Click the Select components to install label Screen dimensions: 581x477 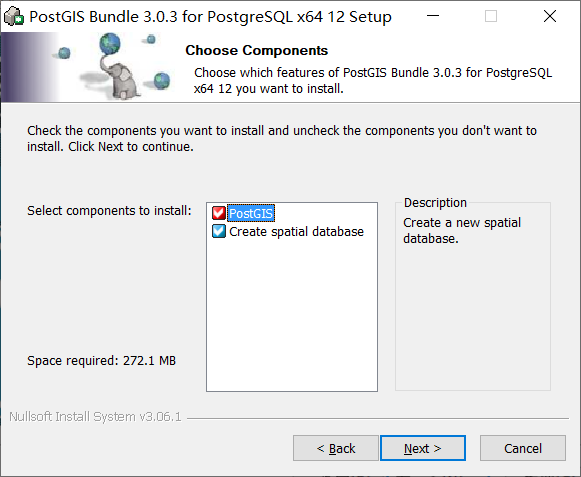point(109,211)
